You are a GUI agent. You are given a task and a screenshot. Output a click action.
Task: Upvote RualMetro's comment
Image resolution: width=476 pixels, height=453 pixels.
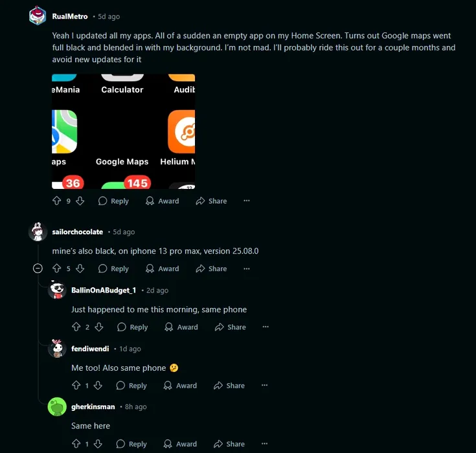(x=57, y=201)
